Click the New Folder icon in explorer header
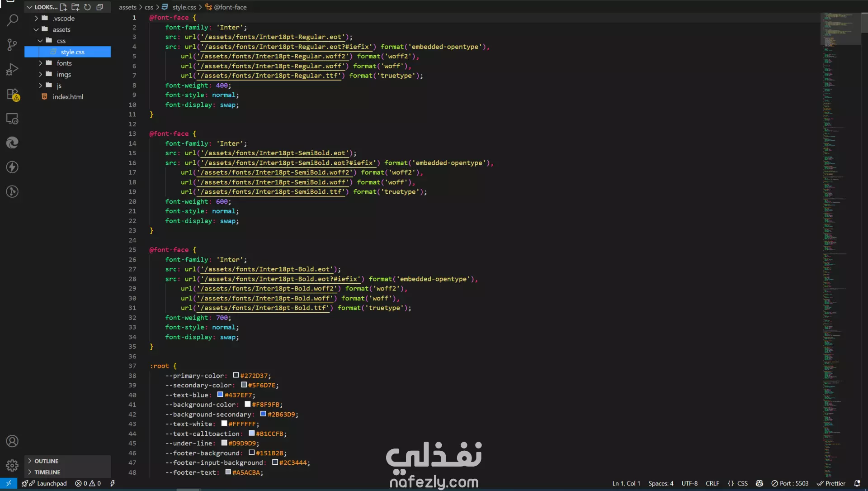868x491 pixels. 75,7
